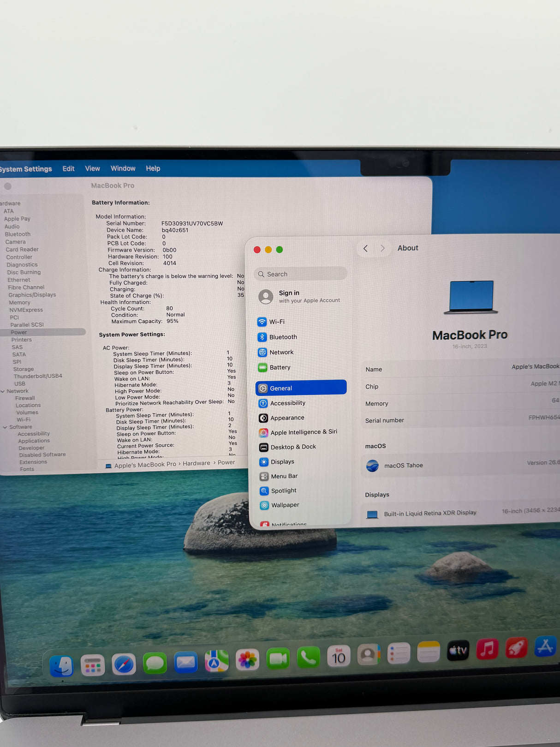Select Graphics/Displays in System Information sidebar
This screenshot has height=747, width=560.
(32, 295)
